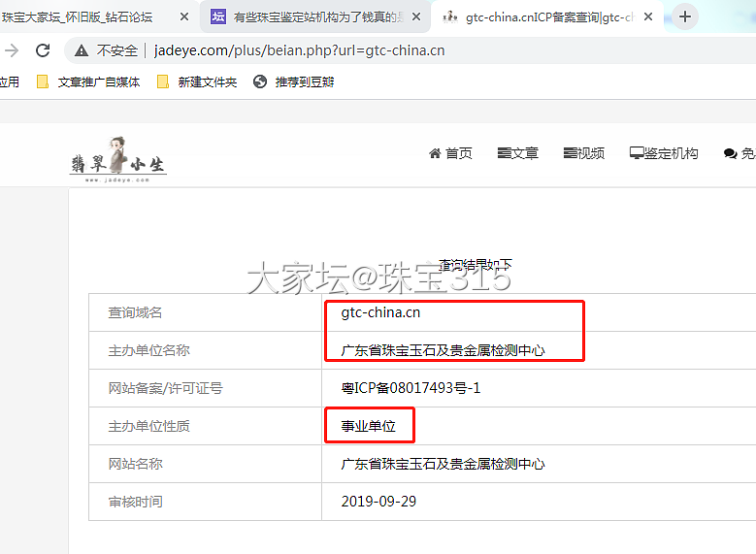The width and height of the screenshot is (756, 554).
Task: Open the 新建文件夹 bookmark folder
Action: 197,81
